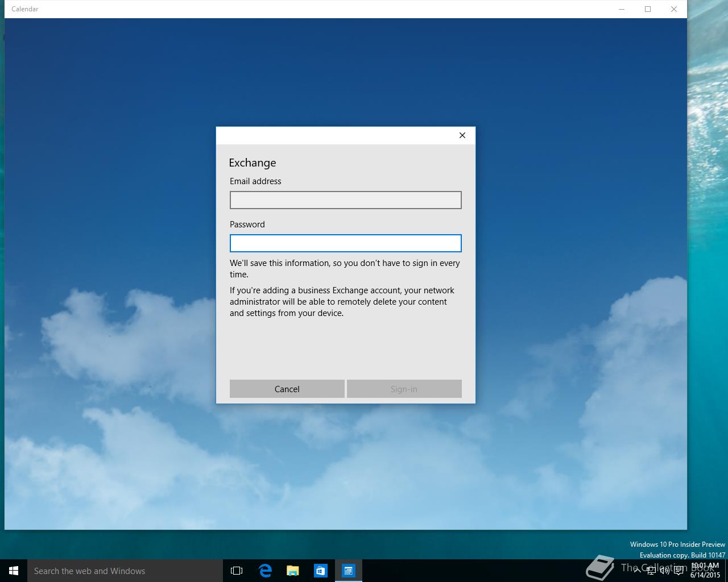The height and width of the screenshot is (582, 728).
Task: Click the Email address input field
Action: (x=345, y=200)
